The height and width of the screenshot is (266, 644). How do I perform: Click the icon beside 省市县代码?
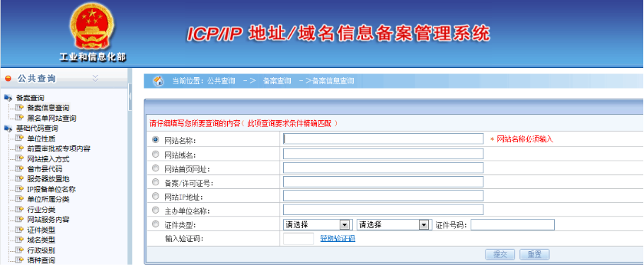[x=19, y=168]
